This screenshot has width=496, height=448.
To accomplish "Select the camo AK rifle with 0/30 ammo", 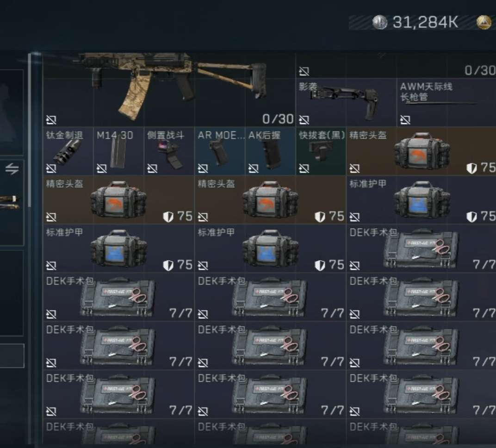I will (x=169, y=89).
